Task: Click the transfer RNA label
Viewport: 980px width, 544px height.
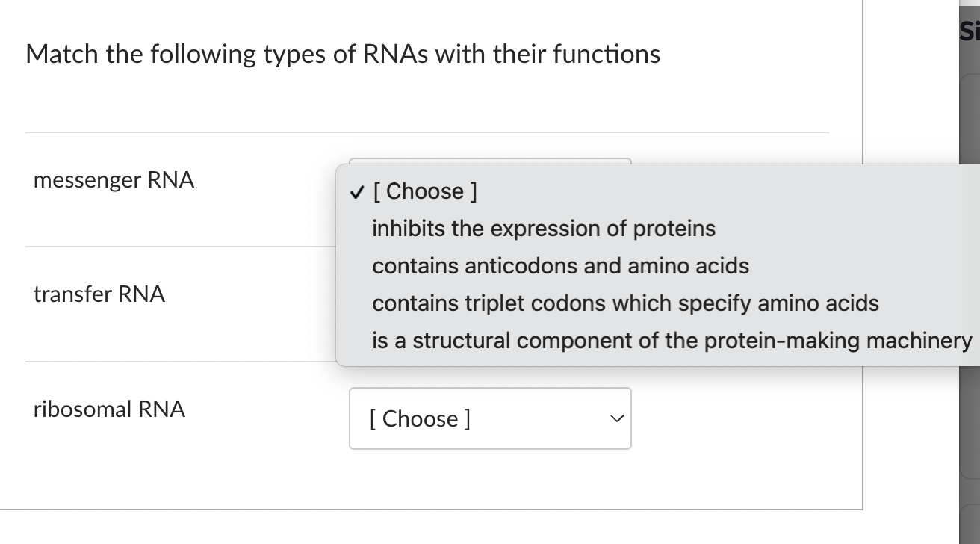Action: click(99, 294)
